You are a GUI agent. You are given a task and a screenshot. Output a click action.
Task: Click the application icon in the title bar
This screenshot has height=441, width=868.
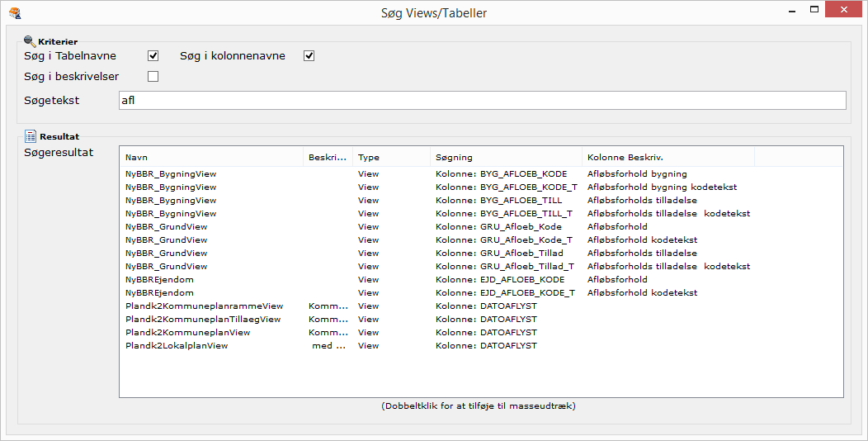tap(14, 12)
